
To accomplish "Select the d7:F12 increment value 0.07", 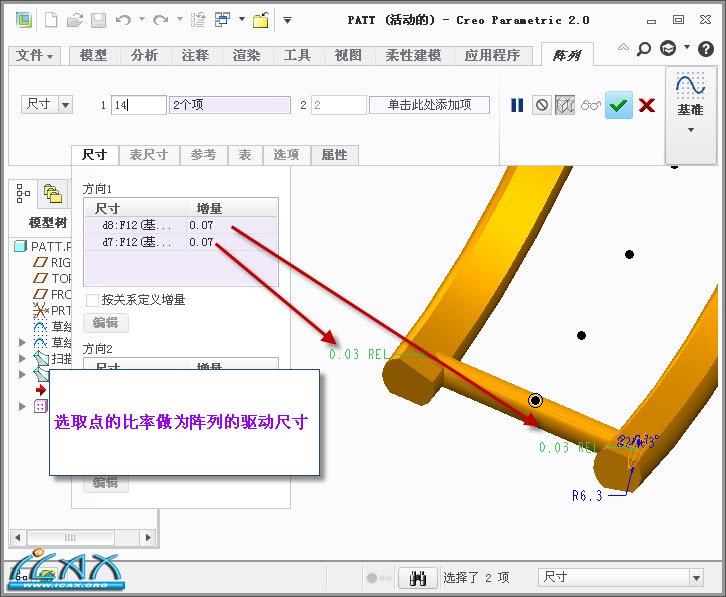I will pyautogui.click(x=202, y=242).
